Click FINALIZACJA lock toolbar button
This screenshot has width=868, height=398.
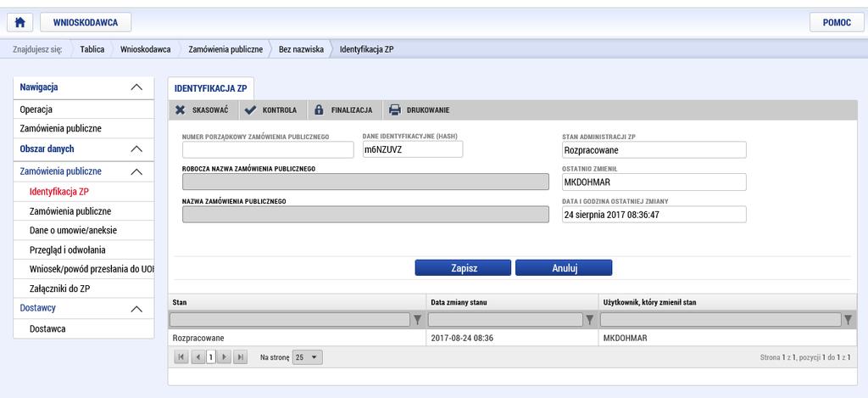click(x=343, y=109)
